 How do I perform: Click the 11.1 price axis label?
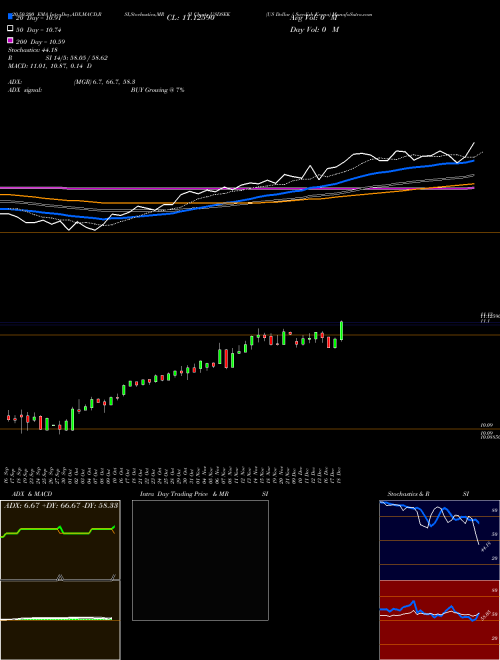485,321
